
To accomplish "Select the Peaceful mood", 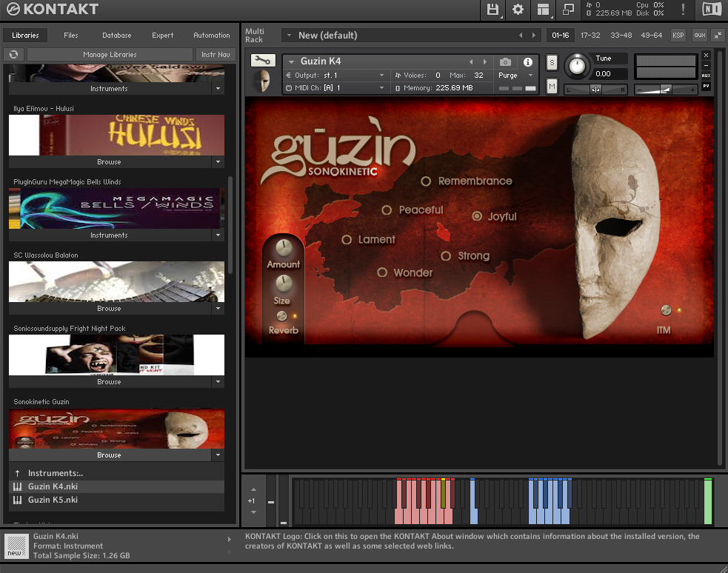I will coord(387,210).
